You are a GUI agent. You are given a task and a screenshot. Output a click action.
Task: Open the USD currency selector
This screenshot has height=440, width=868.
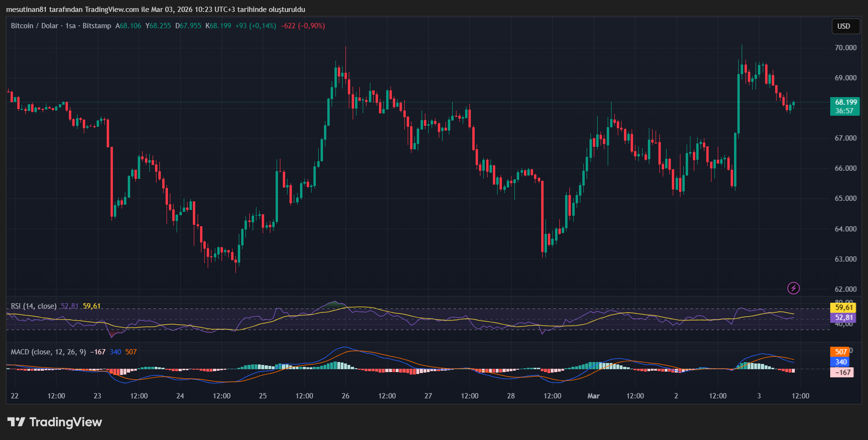click(x=844, y=26)
